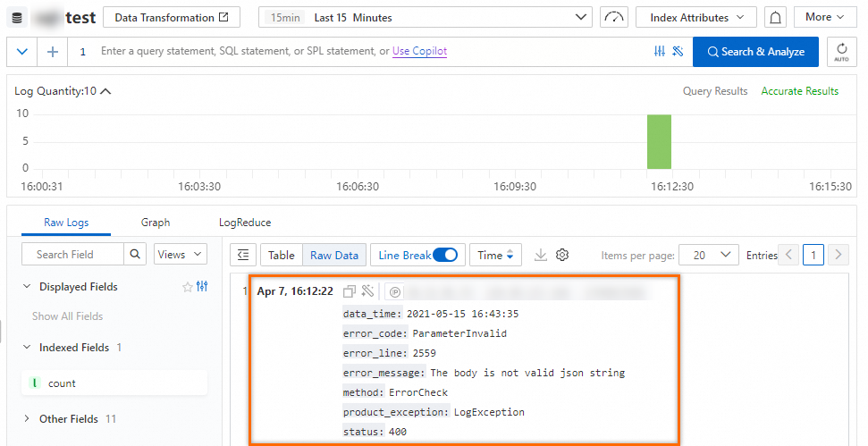Select the count indexed field
Screen dimensions: 868x446
tap(114, 383)
